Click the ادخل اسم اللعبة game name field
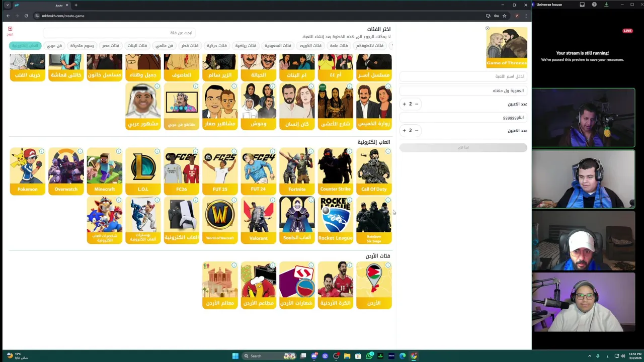Screen dimensions: 644x362 (463, 76)
